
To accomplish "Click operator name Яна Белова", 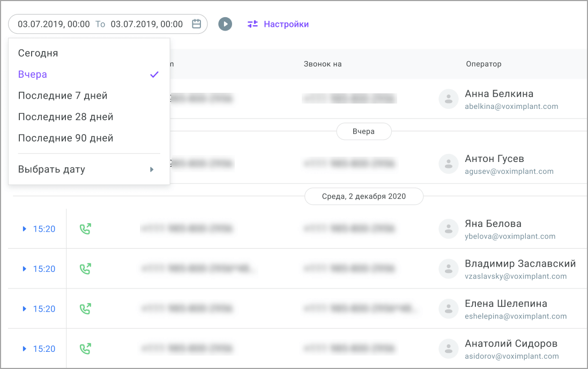I will [493, 224].
